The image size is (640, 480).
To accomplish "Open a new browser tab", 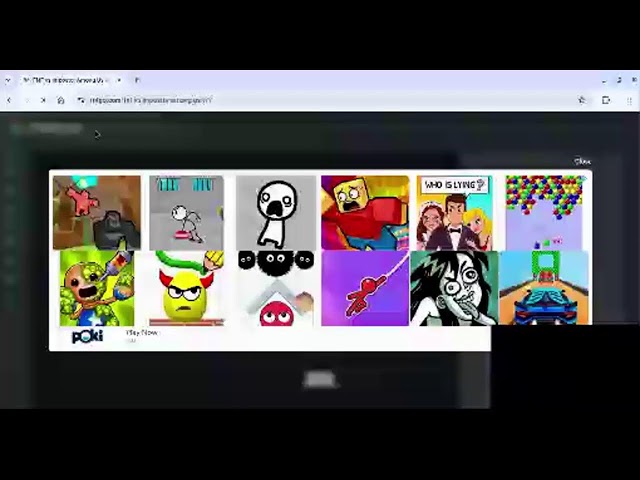I will (x=137, y=80).
